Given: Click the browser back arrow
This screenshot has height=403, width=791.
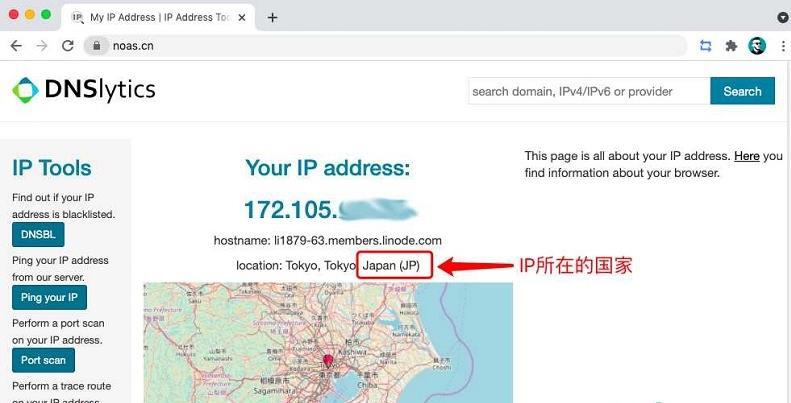Looking at the screenshot, I should (16, 46).
